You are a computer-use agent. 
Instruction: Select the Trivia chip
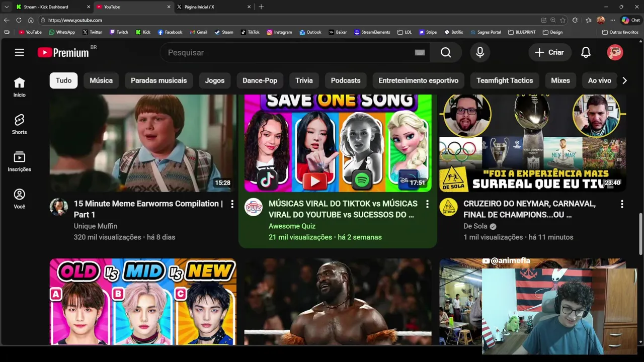304,80
